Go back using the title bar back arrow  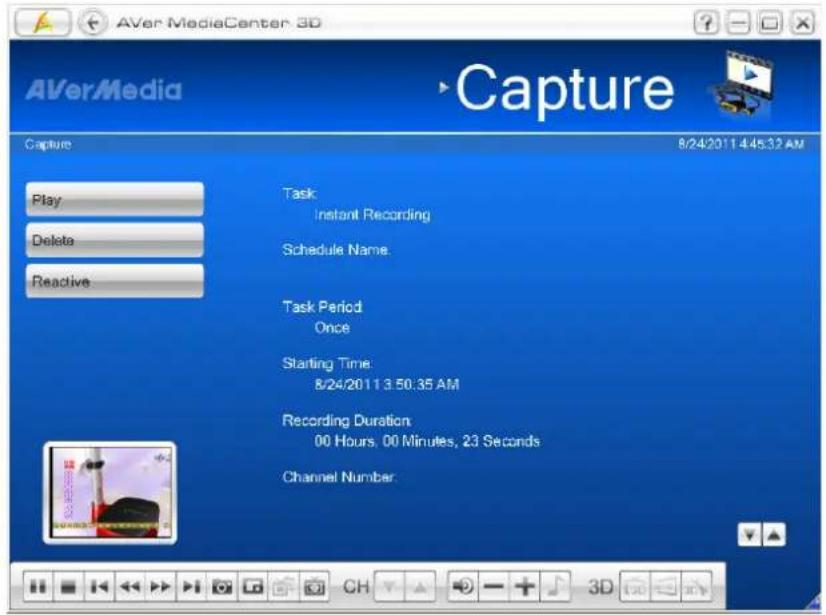tap(93, 23)
